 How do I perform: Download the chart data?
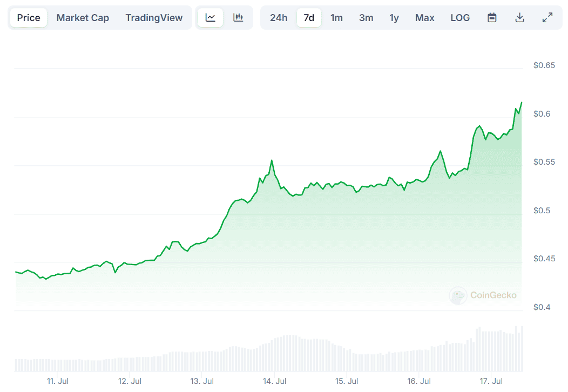tap(520, 18)
